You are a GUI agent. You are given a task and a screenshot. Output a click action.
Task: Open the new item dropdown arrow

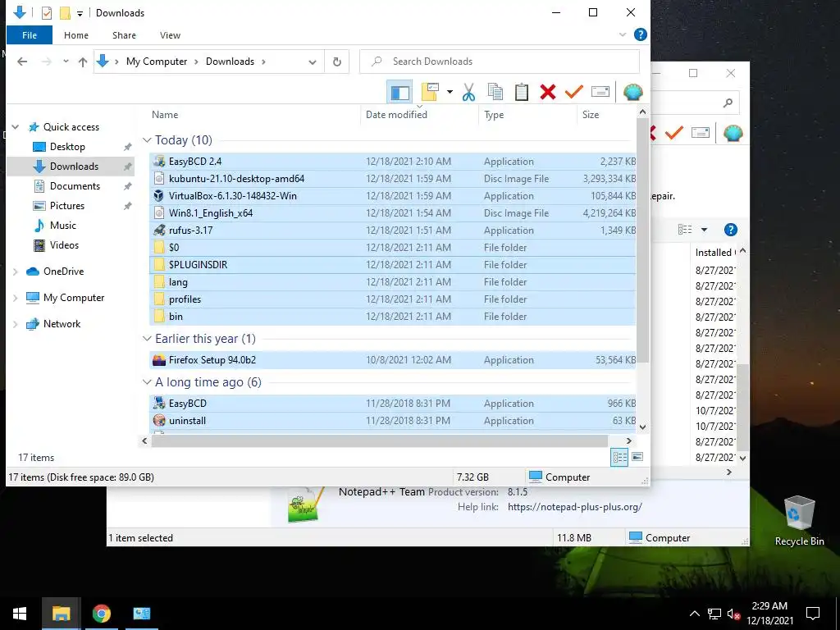click(450, 92)
